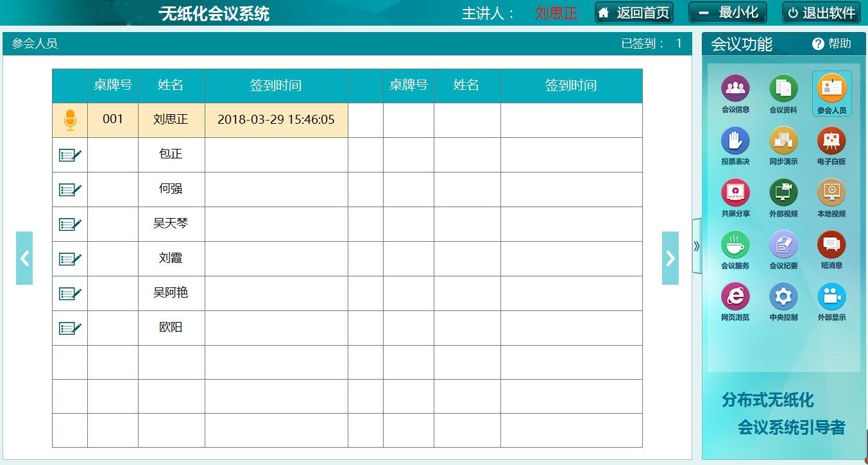Go to next attendee page arrow

point(670,258)
